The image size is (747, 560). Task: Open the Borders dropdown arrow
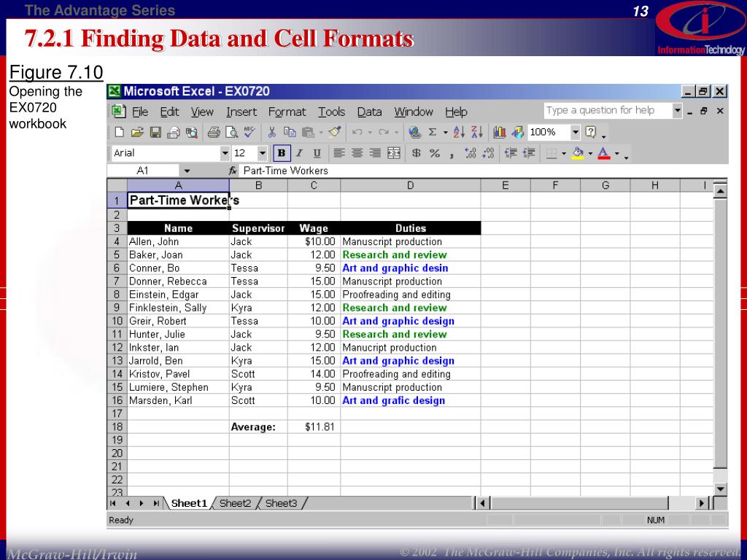pyautogui.click(x=564, y=154)
